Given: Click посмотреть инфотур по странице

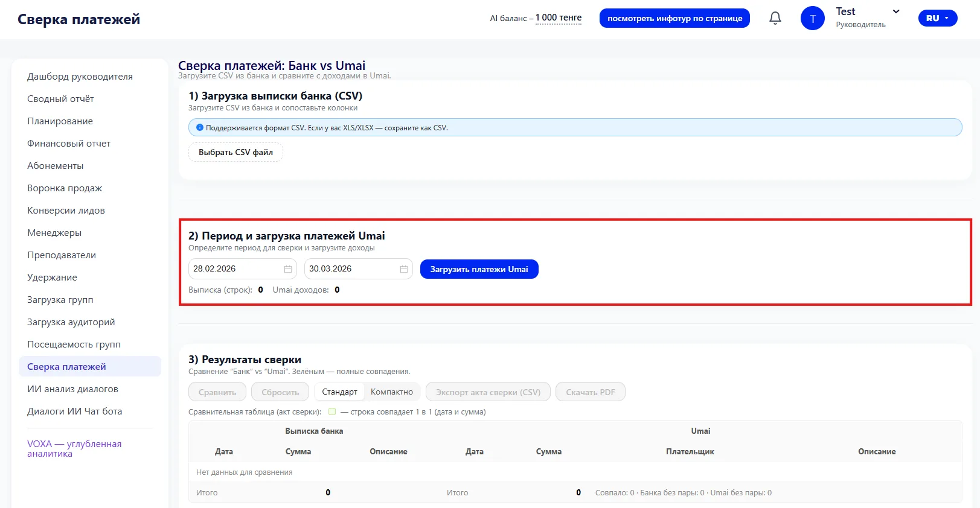Looking at the screenshot, I should [674, 18].
